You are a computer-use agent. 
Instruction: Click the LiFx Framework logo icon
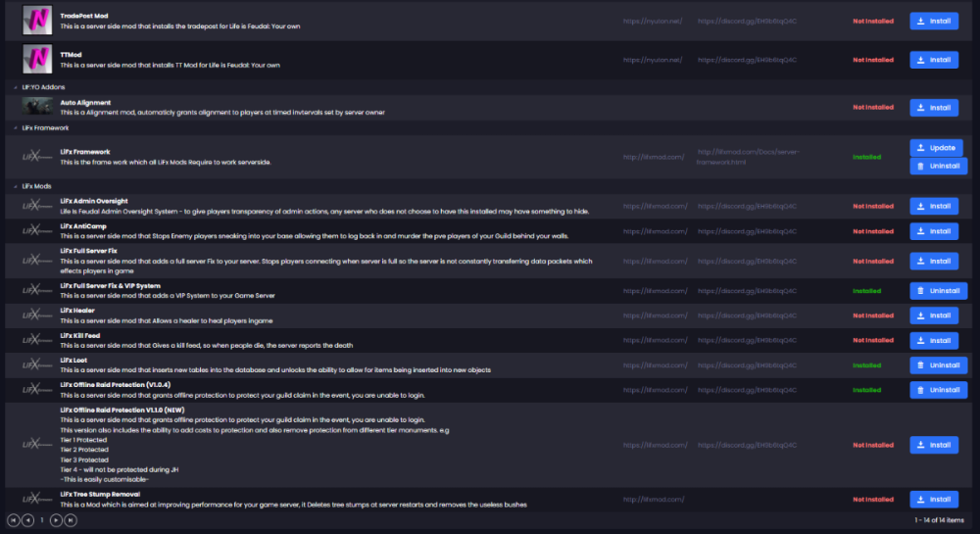[x=36, y=157]
